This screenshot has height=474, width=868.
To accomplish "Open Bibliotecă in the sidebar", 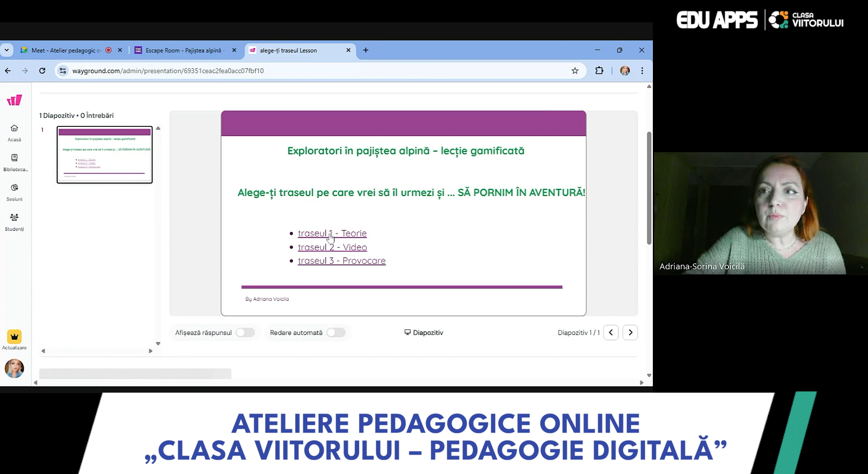I will point(15,163).
